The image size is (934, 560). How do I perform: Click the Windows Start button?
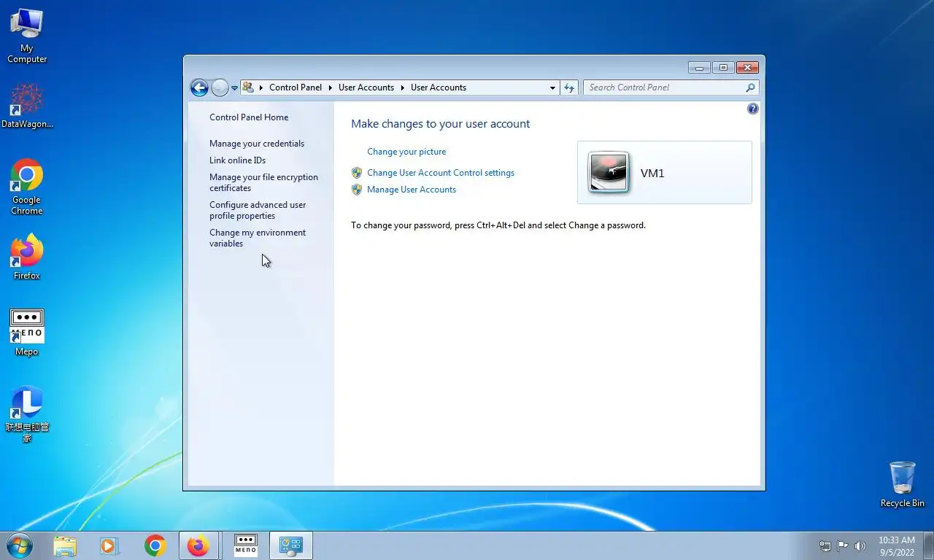coord(20,545)
